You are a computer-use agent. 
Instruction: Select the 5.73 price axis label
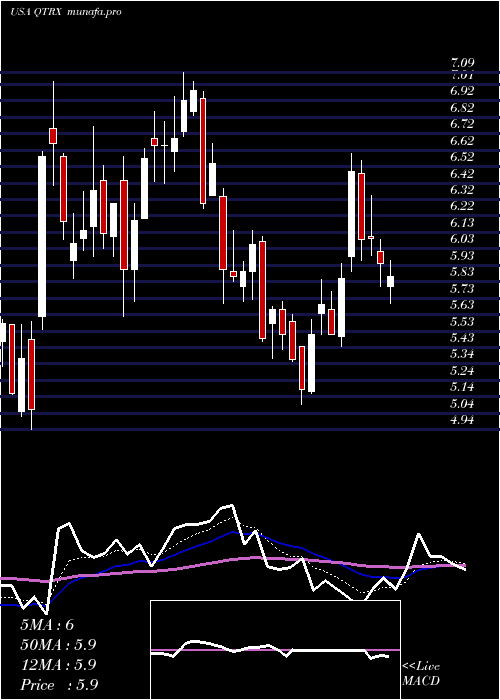(x=462, y=288)
